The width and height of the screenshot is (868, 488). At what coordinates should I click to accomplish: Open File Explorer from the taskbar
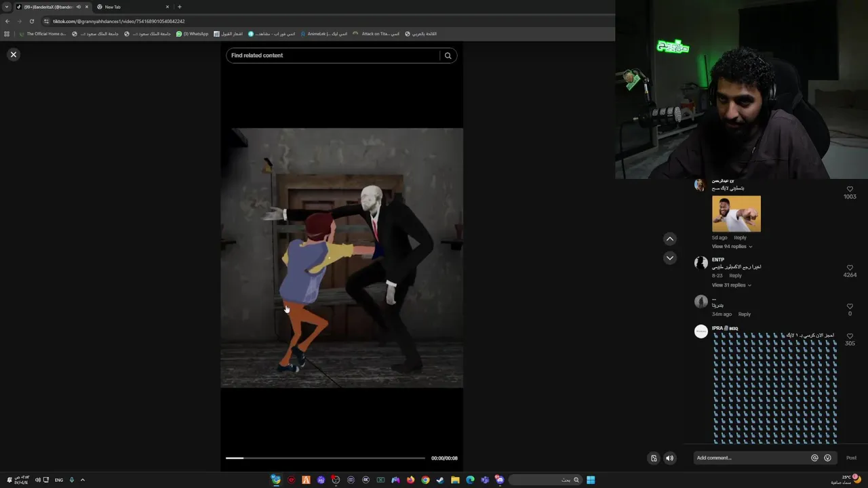tap(455, 480)
